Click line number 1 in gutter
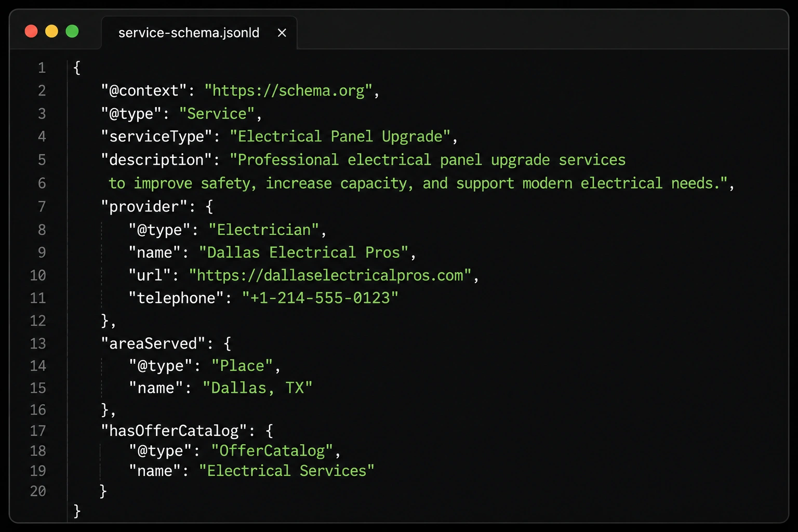This screenshot has width=798, height=532. (x=42, y=68)
